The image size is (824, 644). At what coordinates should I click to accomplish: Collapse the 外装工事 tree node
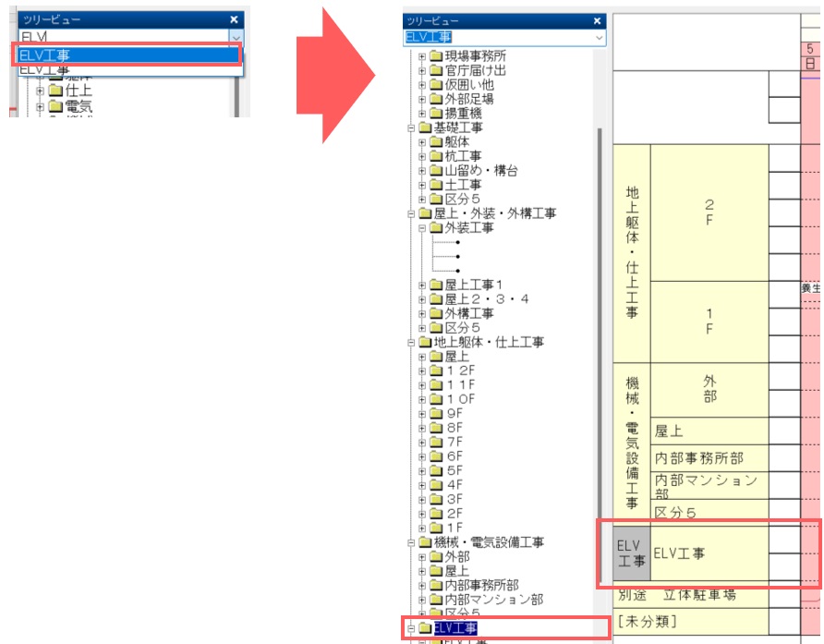[422, 228]
